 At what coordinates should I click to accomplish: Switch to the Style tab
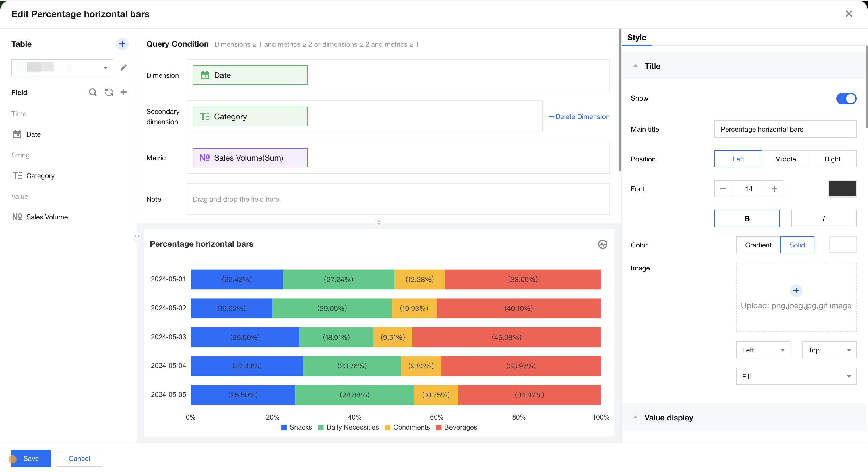tap(637, 37)
